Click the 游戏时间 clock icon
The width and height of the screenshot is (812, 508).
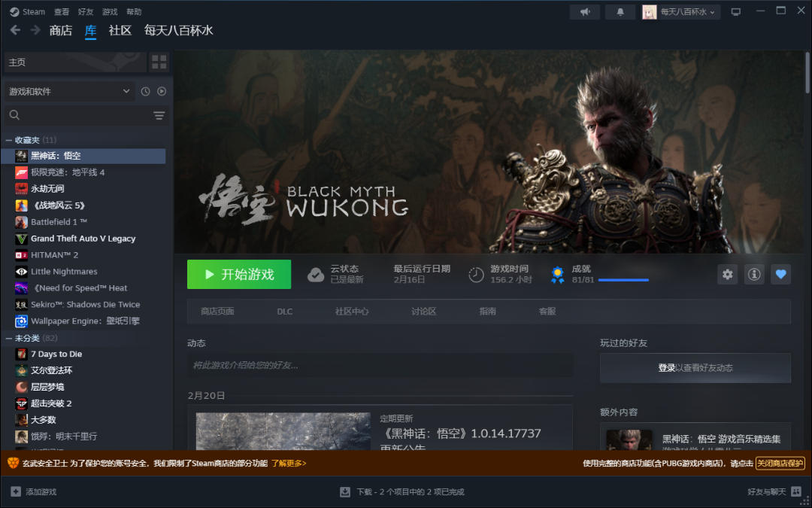pyautogui.click(x=476, y=275)
